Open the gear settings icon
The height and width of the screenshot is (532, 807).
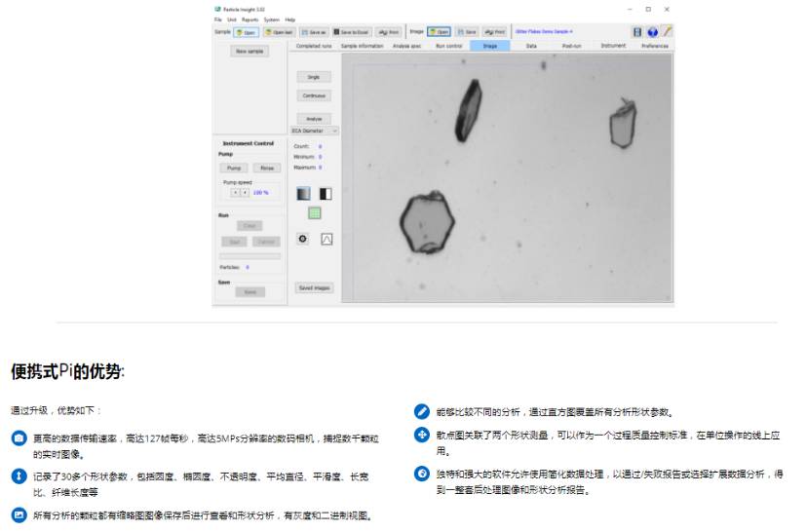tap(302, 239)
